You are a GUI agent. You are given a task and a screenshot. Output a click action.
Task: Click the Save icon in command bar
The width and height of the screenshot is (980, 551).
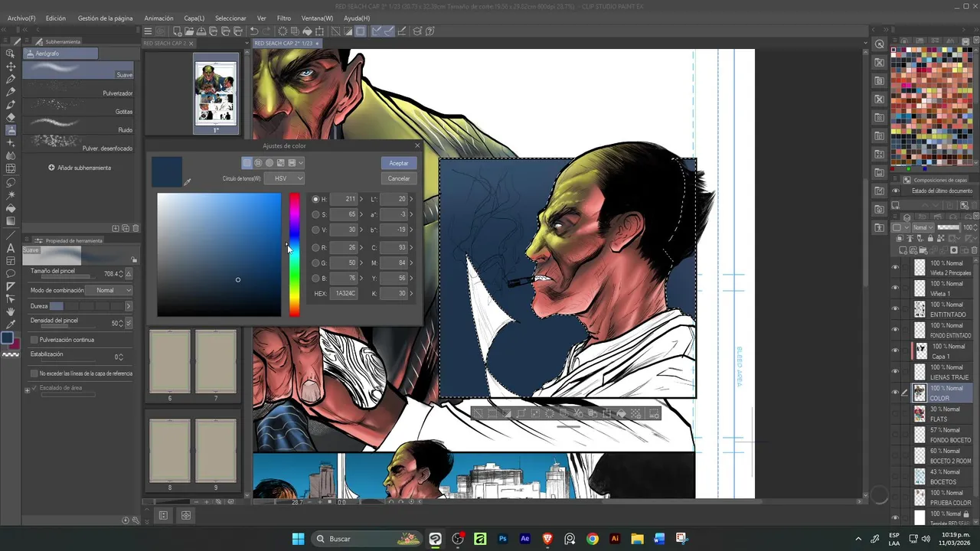click(x=201, y=31)
